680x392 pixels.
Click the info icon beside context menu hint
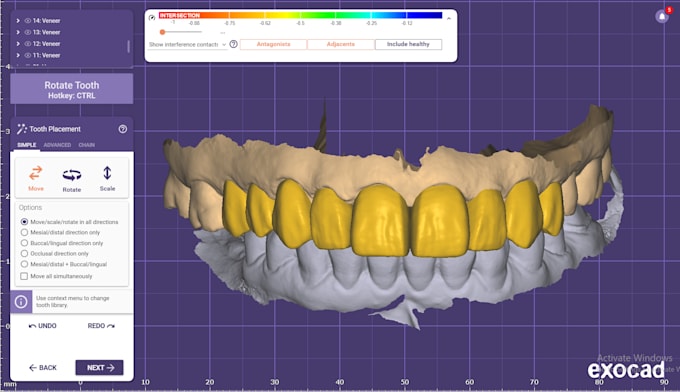pos(21,302)
